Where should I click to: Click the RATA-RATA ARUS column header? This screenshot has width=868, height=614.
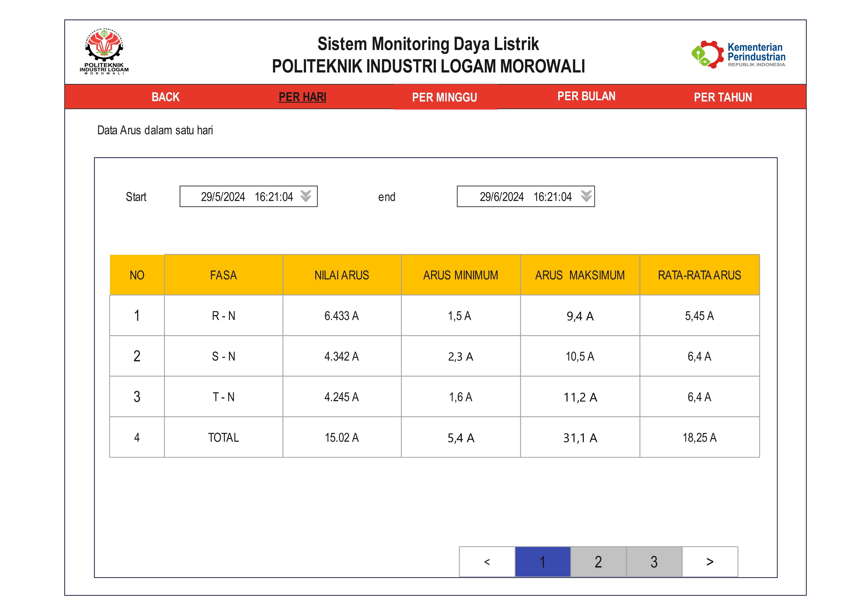pyautogui.click(x=699, y=275)
